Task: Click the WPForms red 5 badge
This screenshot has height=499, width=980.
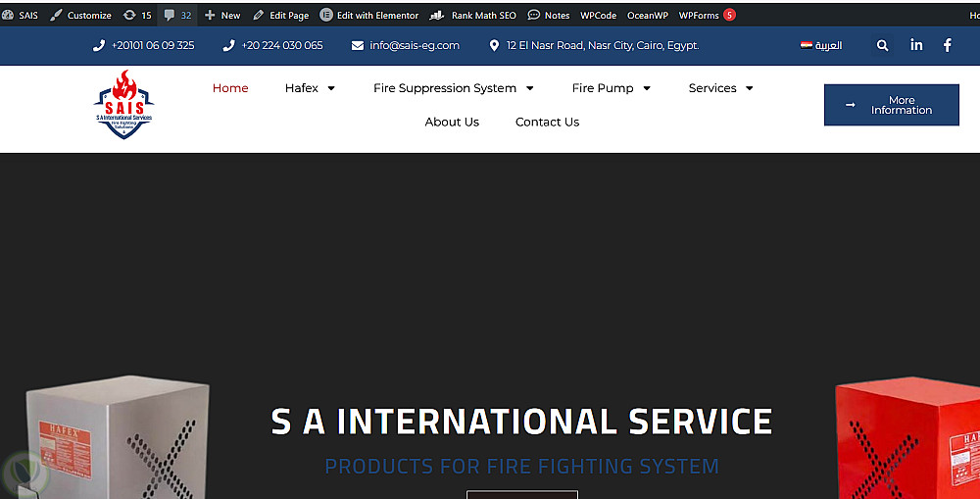Action: [x=729, y=15]
